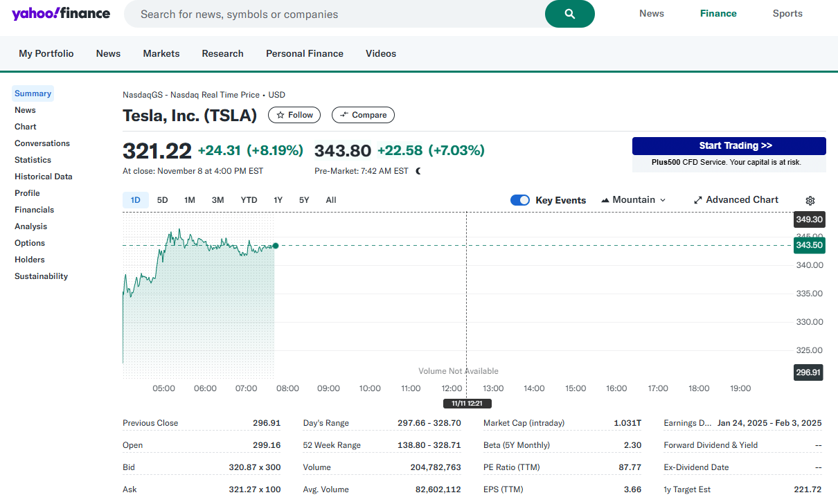The height and width of the screenshot is (504, 838).
Task: Follow Tesla with the star button
Action: point(294,115)
